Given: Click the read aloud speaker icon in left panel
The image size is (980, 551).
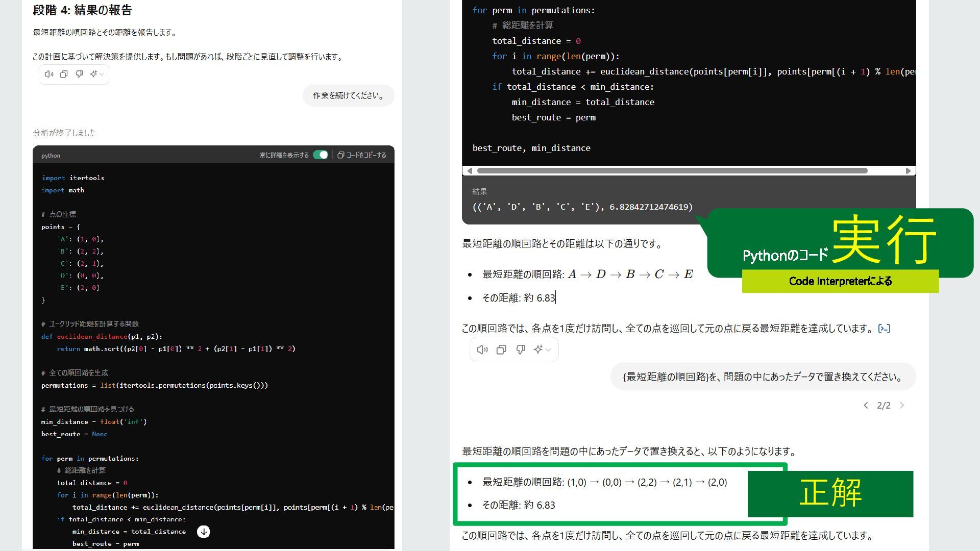Looking at the screenshot, I should pyautogui.click(x=49, y=74).
